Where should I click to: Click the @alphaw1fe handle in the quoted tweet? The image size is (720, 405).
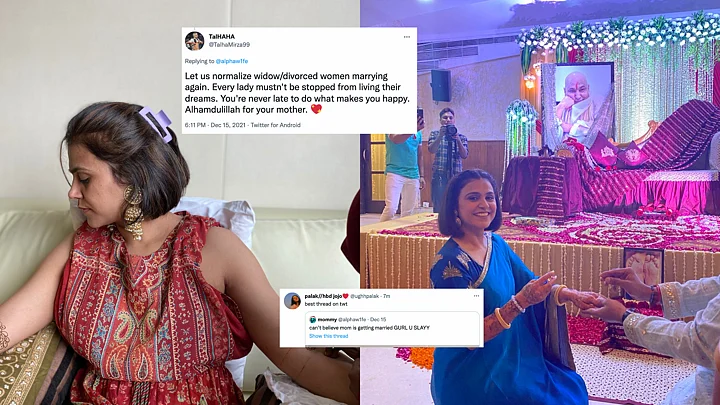pyautogui.click(x=352, y=320)
